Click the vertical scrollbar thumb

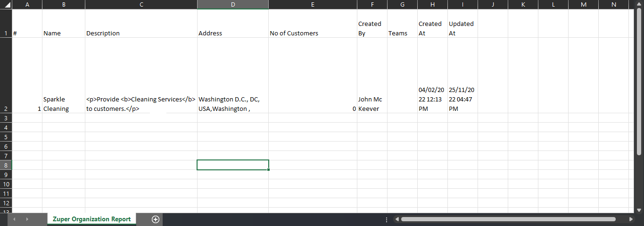tap(639, 80)
